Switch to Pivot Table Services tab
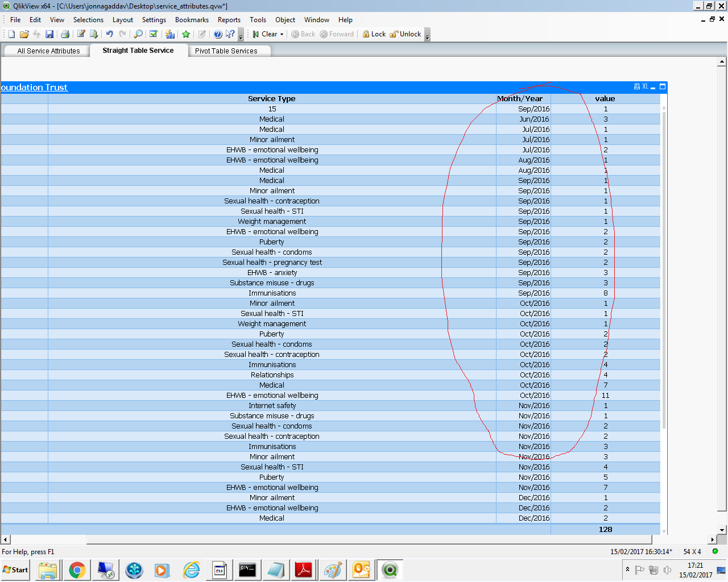This screenshot has width=728, height=582. 226,51
